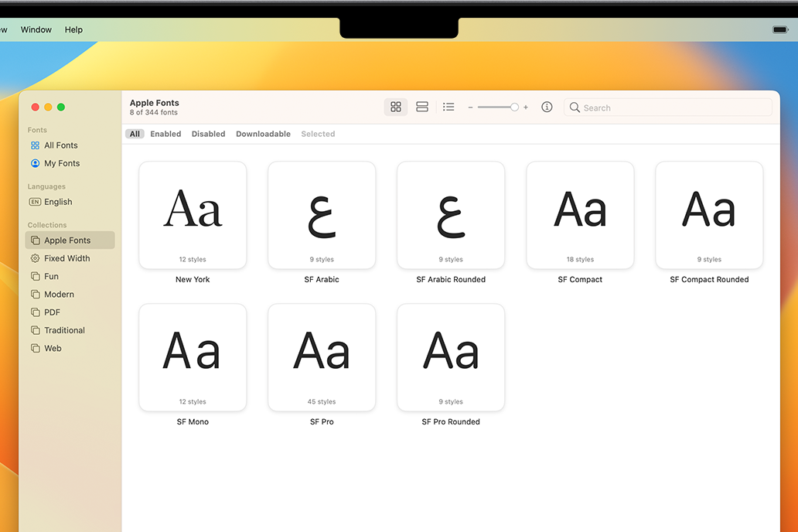Click the "45 styles" label
798x532 pixels.
(322, 401)
